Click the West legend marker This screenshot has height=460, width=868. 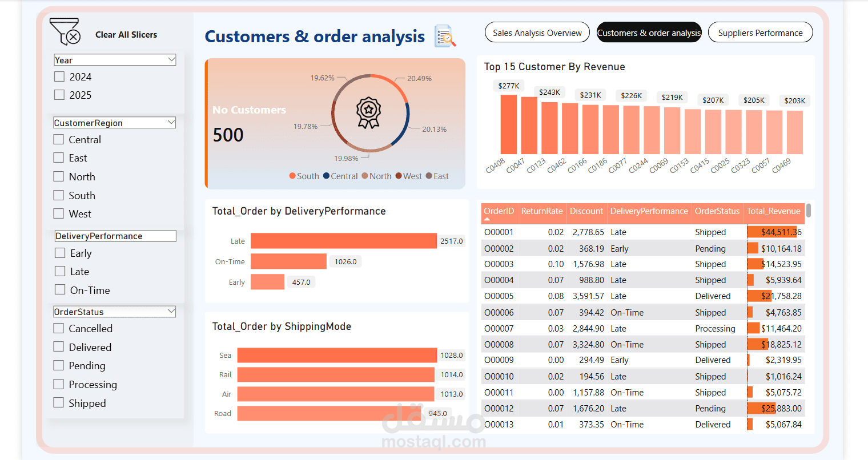399,176
